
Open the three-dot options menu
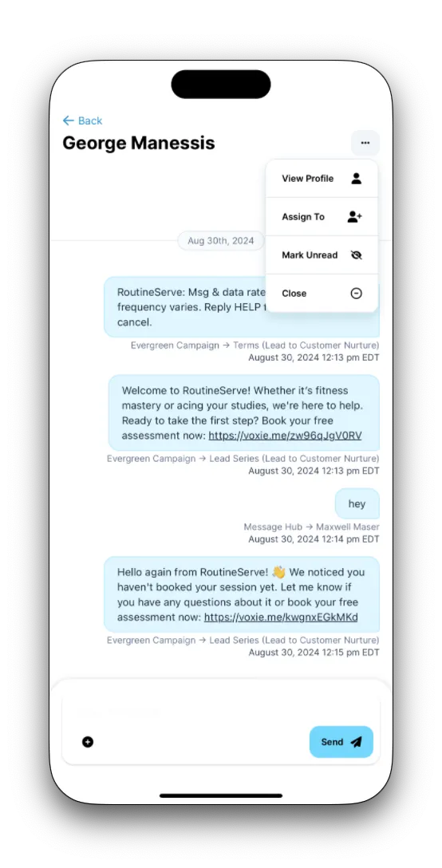click(365, 143)
